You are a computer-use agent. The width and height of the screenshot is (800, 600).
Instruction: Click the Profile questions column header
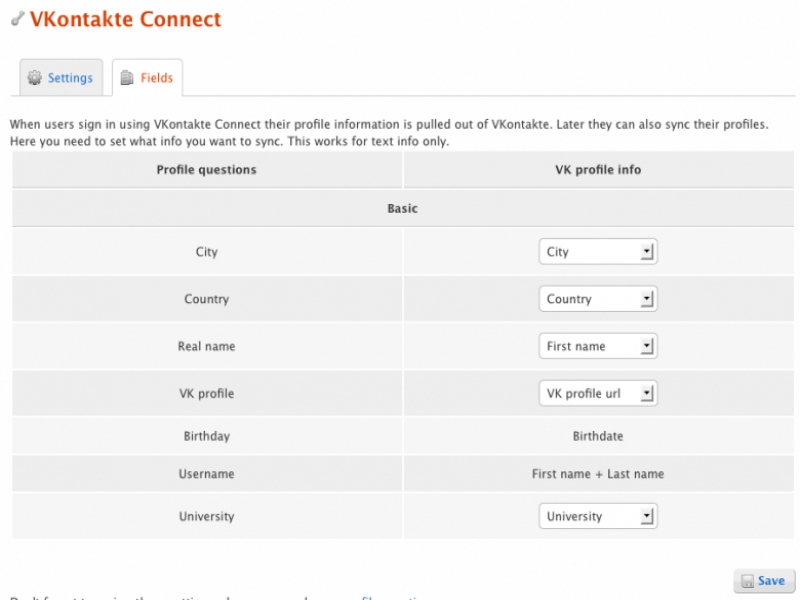coord(207,170)
